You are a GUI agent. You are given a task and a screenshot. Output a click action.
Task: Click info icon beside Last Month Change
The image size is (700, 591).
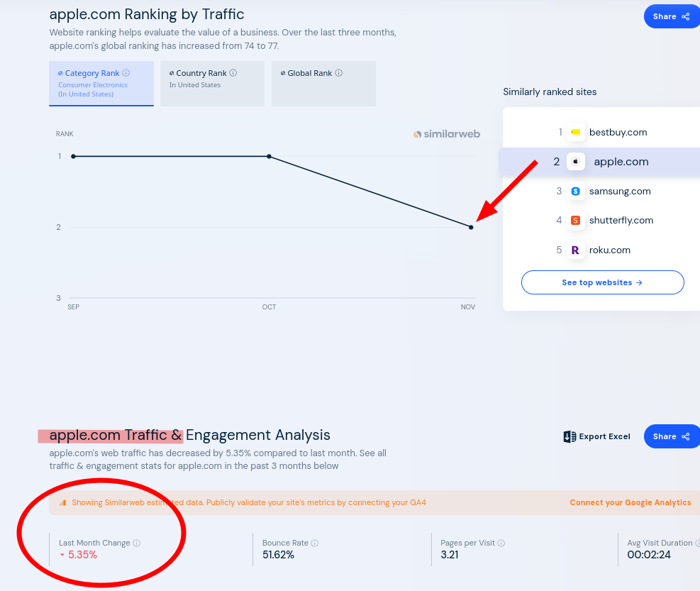(137, 543)
